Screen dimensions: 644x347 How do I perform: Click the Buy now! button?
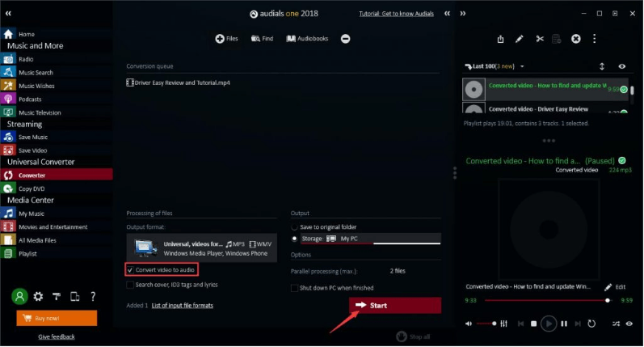click(x=57, y=318)
